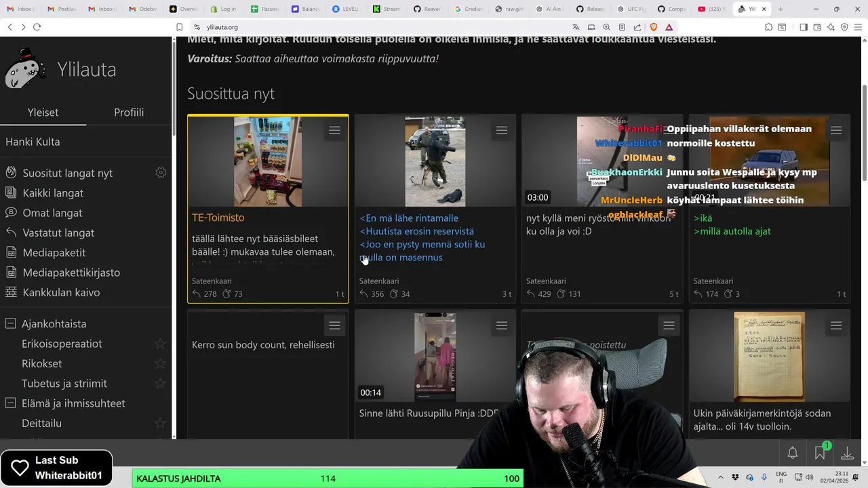
Task: Switch to the Overview browser tab
Action: tap(183, 9)
